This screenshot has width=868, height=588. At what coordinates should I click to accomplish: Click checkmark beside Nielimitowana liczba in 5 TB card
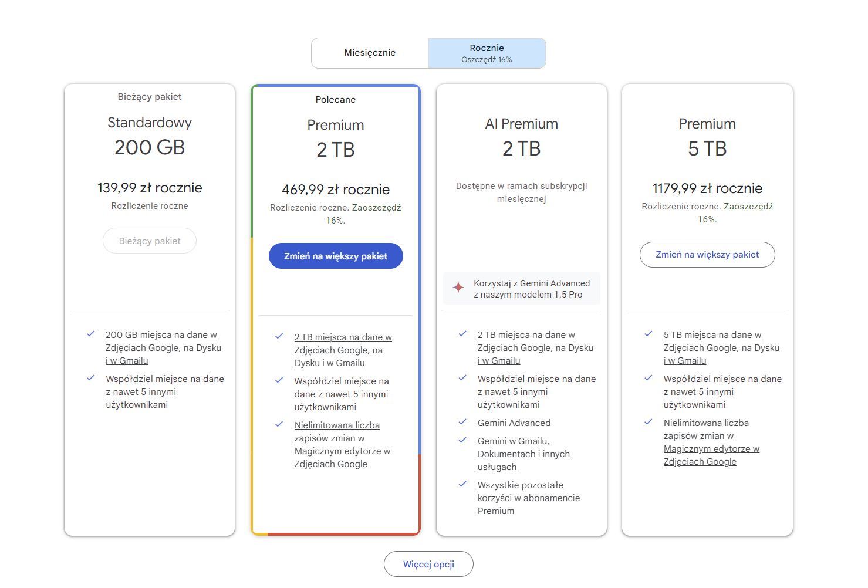pos(649,422)
